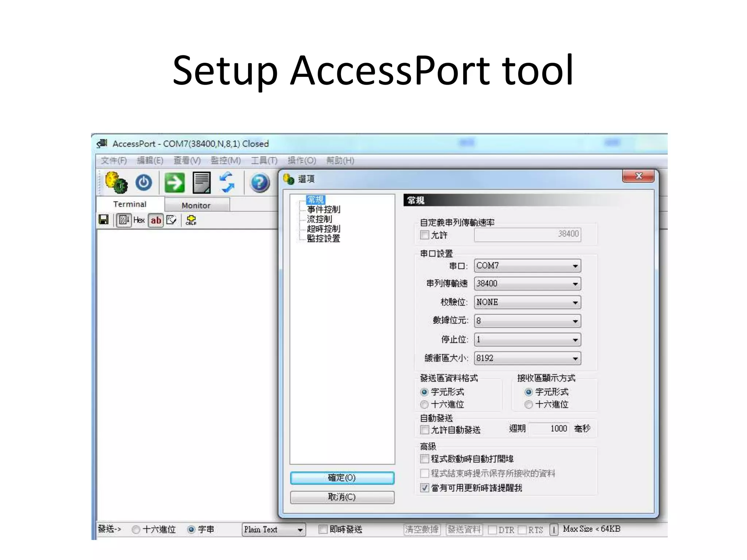Click the custom baud rate 38400 field

pos(527,234)
